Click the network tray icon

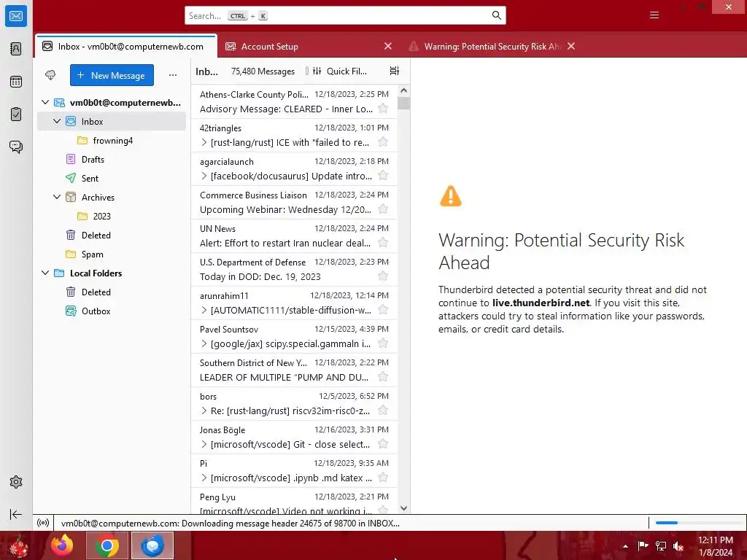click(661, 546)
